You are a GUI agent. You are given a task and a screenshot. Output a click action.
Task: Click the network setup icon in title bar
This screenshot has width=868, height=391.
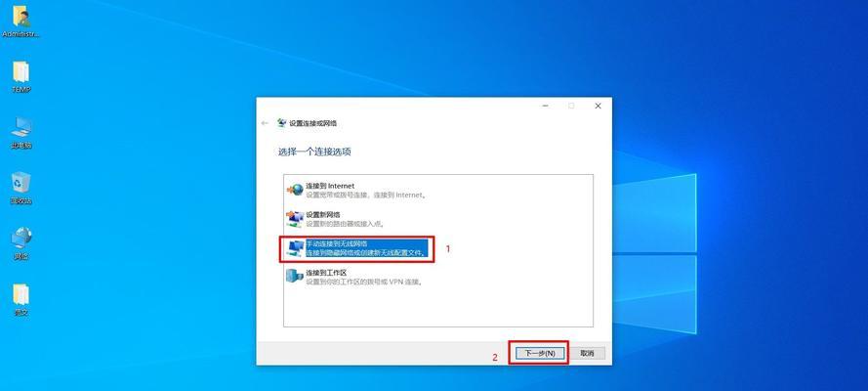point(282,123)
